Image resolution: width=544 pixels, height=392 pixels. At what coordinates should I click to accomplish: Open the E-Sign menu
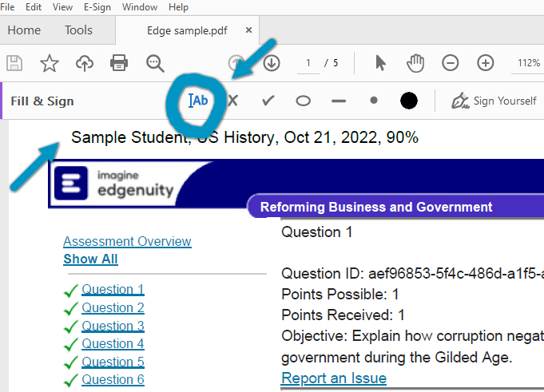point(97,7)
